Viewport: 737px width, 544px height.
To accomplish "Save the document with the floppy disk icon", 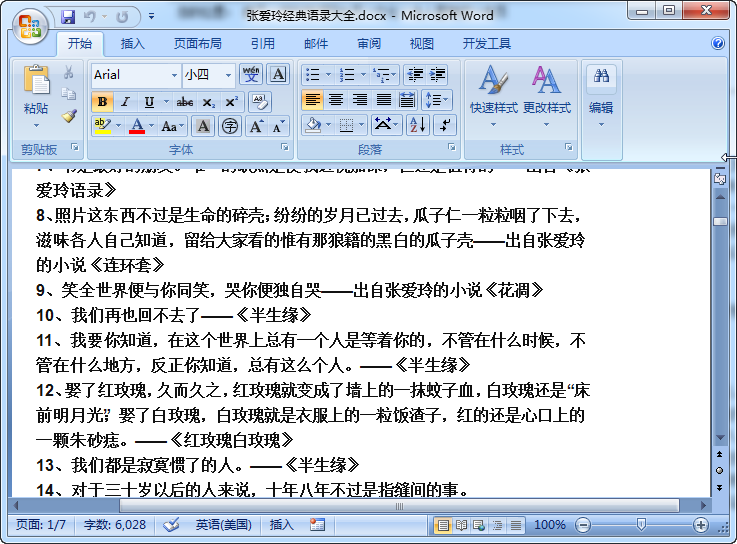I will (x=69, y=17).
